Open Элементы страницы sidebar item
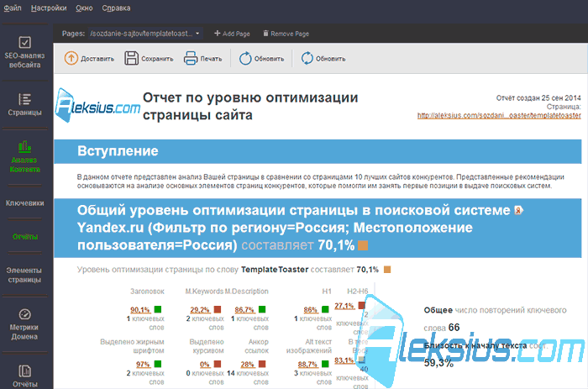 click(24, 275)
